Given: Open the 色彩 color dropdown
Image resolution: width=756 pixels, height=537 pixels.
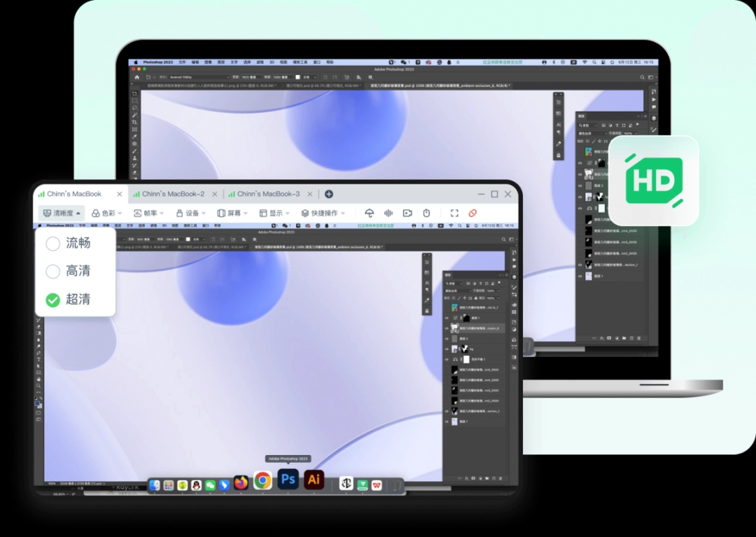Looking at the screenshot, I should (x=106, y=213).
